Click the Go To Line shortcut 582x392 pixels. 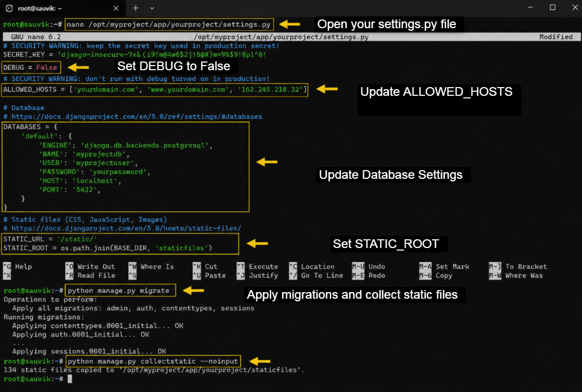316,275
